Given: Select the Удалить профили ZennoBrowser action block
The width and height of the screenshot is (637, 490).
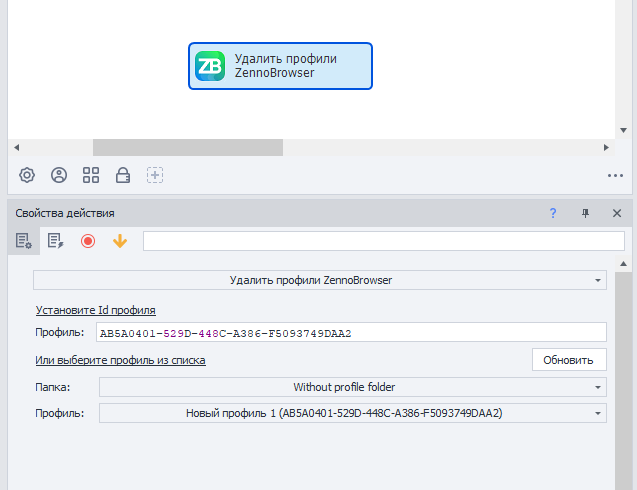Looking at the screenshot, I should click(280, 66).
